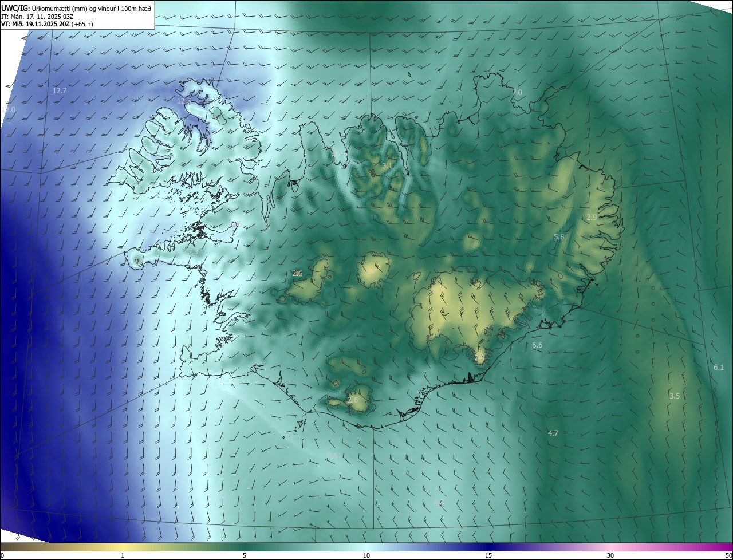Click the 2.9 value right of 5.8
733x560 pixels.
tap(592, 218)
